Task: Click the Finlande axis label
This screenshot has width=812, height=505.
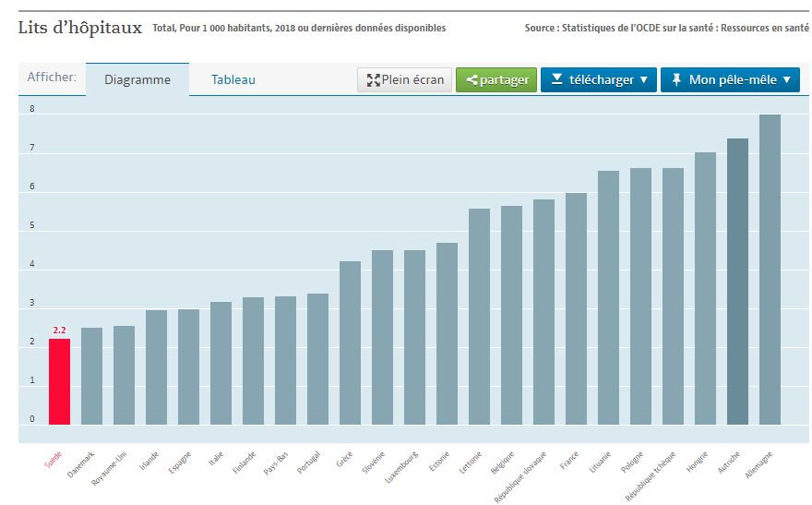Action: coord(244,463)
